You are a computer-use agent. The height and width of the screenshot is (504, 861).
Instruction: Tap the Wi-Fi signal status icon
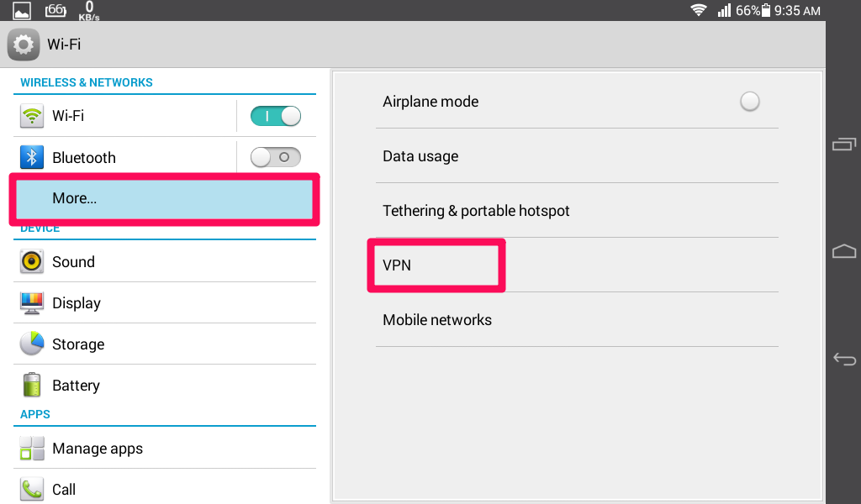click(699, 10)
